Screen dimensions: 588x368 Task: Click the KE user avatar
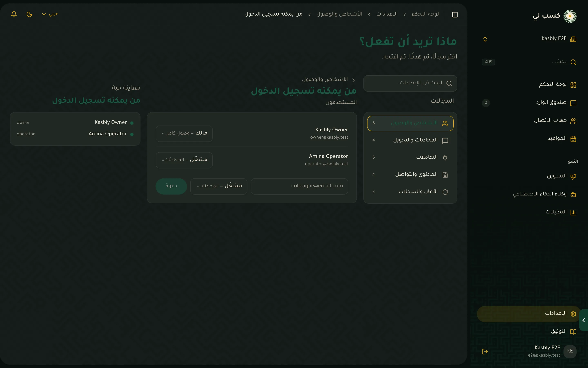coord(570,351)
